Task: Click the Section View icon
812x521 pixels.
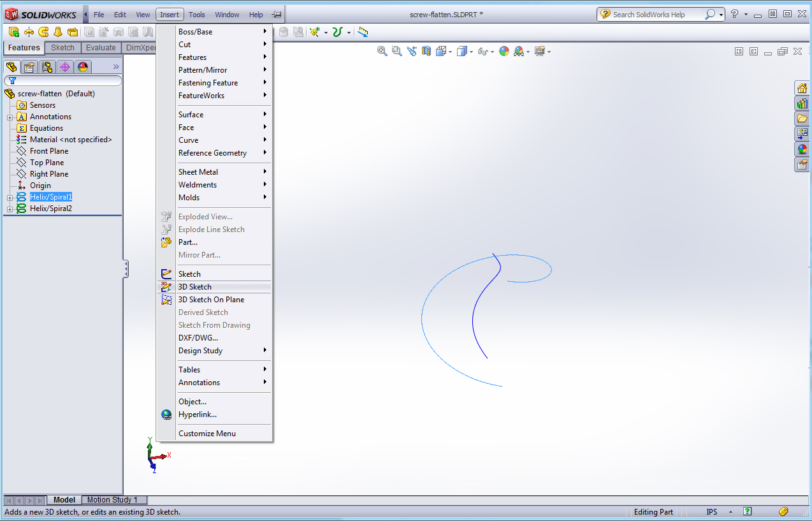Action: click(426, 52)
